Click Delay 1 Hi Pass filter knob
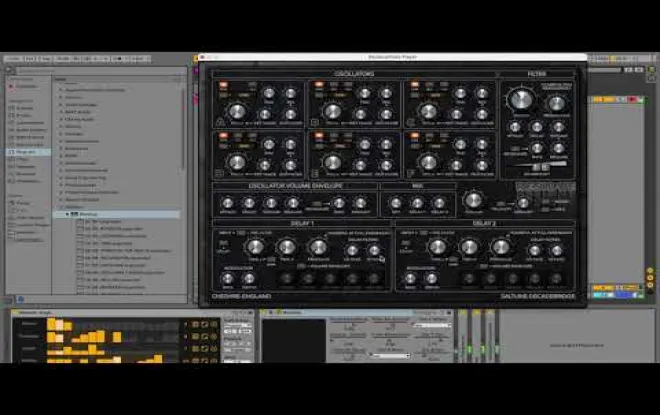 point(374,251)
